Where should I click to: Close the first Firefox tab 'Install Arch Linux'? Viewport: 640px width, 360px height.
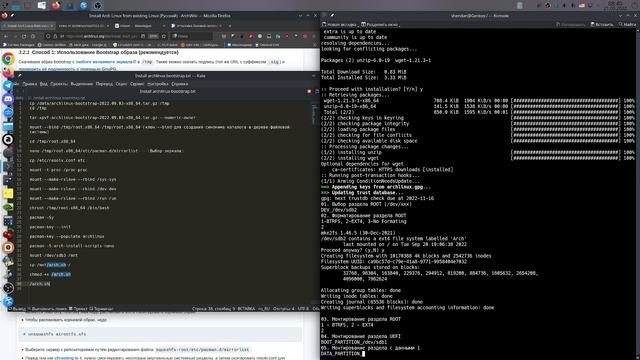[51, 26]
